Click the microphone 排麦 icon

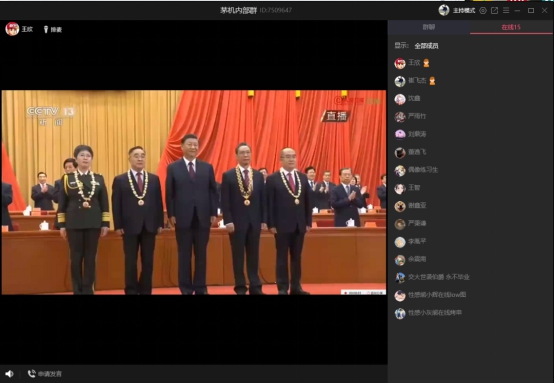click(x=46, y=29)
